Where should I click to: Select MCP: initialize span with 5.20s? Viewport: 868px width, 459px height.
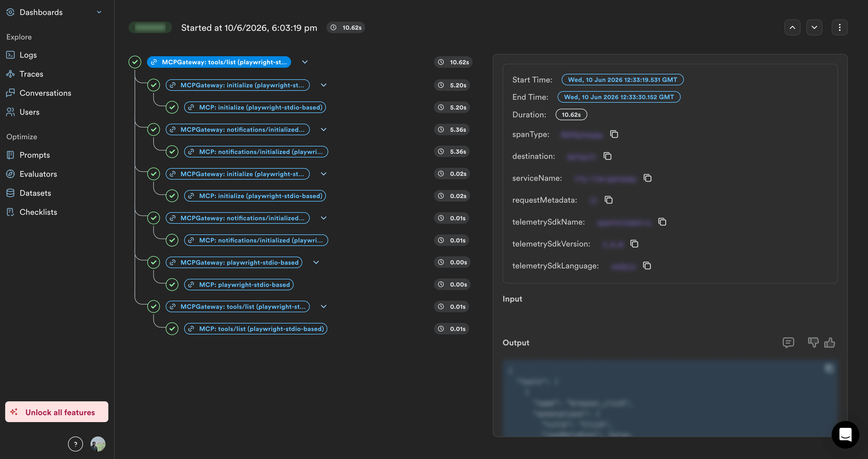[255, 108]
